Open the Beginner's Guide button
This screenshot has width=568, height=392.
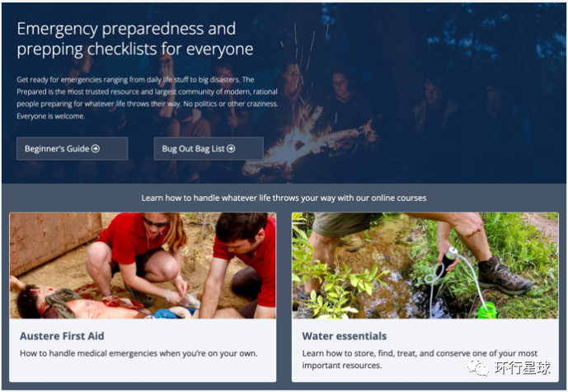[x=72, y=148]
